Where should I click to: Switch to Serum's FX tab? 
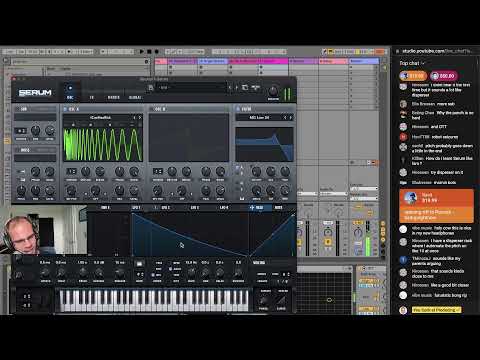[x=91, y=97]
